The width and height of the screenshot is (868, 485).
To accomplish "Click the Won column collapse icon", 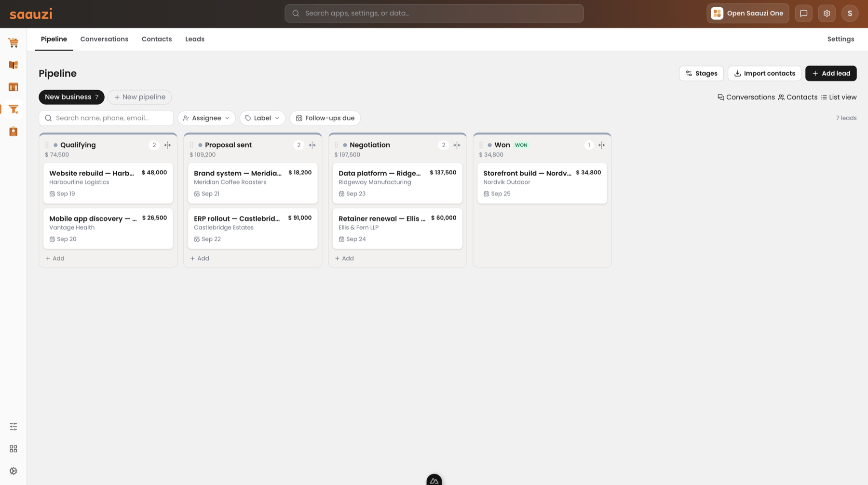I will [601, 145].
